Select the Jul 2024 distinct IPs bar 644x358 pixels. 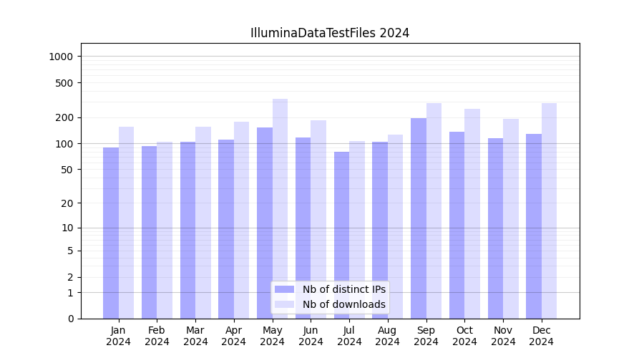click(341, 235)
